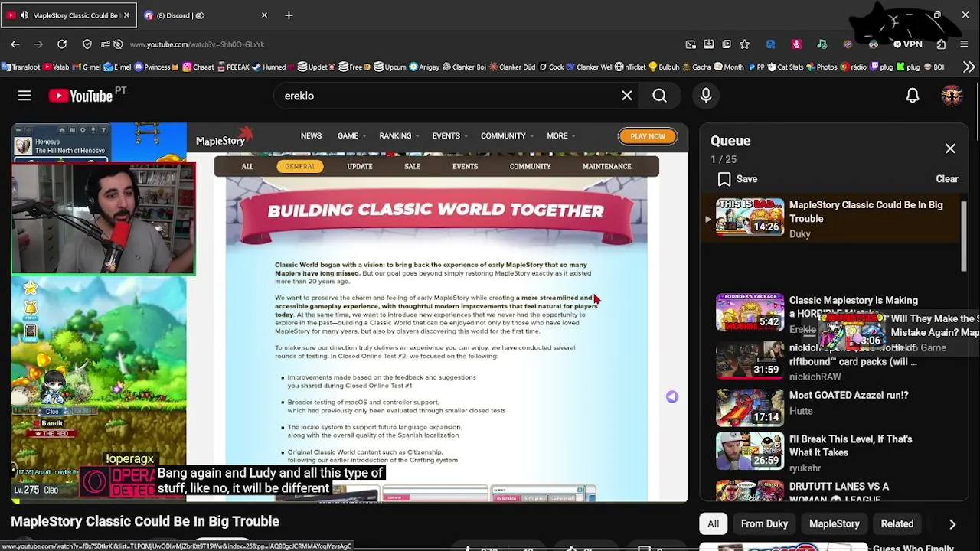Go back in browser history
The height and width of the screenshot is (551, 980).
point(15,44)
